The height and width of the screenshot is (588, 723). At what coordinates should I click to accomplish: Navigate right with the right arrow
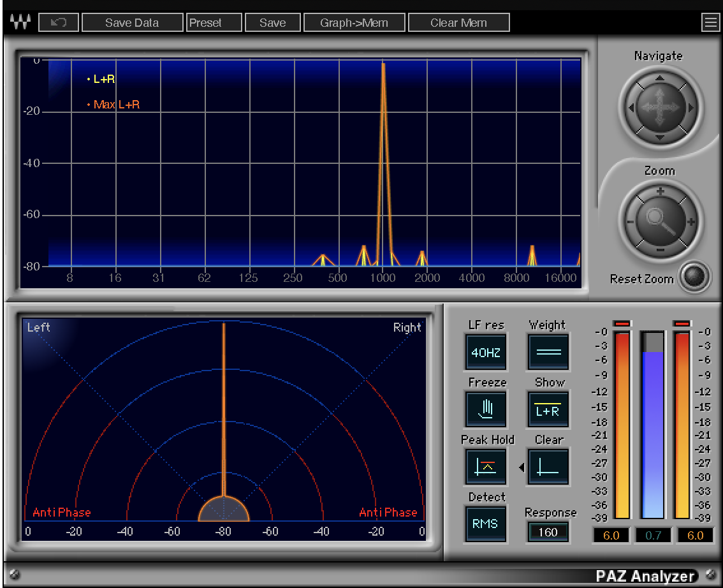[690, 108]
